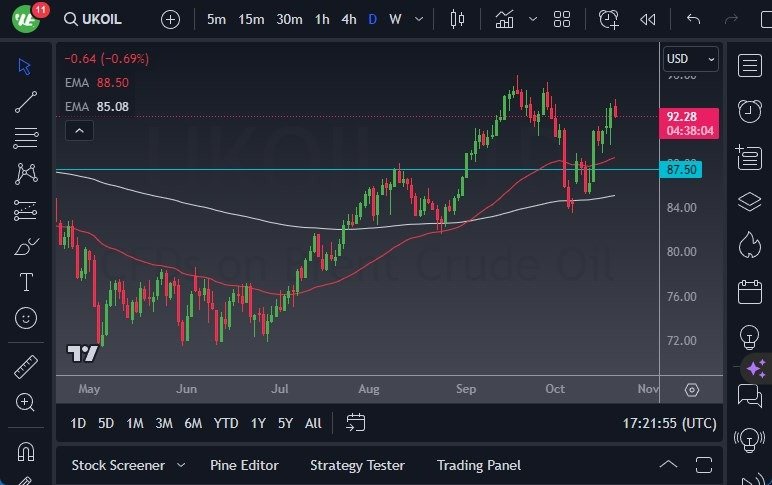The height and width of the screenshot is (485, 772).
Task: Open the Pine Editor tab
Action: pyautogui.click(x=244, y=465)
